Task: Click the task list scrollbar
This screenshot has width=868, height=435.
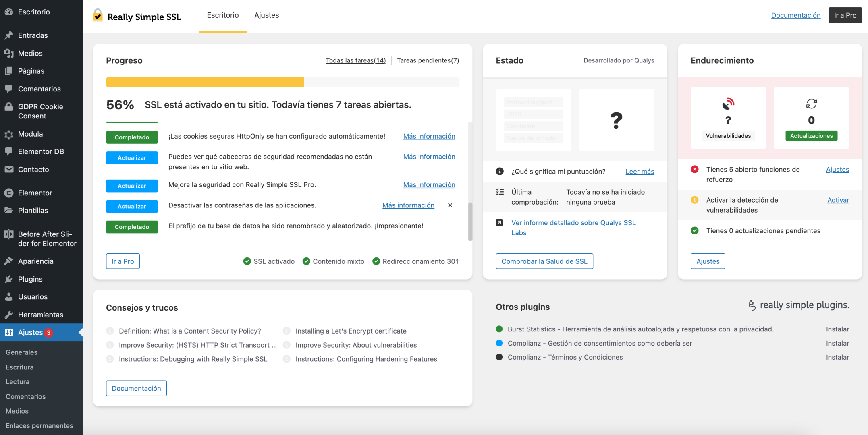Action: click(470, 222)
